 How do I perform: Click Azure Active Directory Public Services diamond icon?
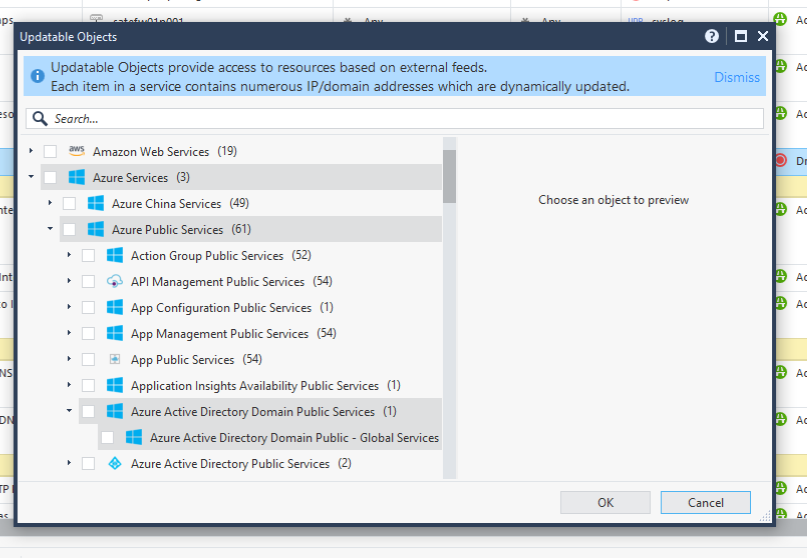pyautogui.click(x=115, y=463)
